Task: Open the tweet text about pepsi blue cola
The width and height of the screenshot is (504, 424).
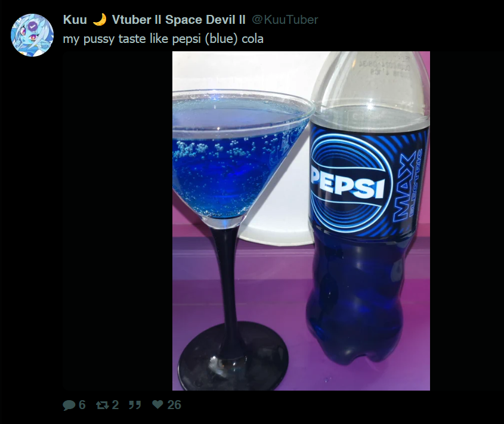Action: pos(163,39)
